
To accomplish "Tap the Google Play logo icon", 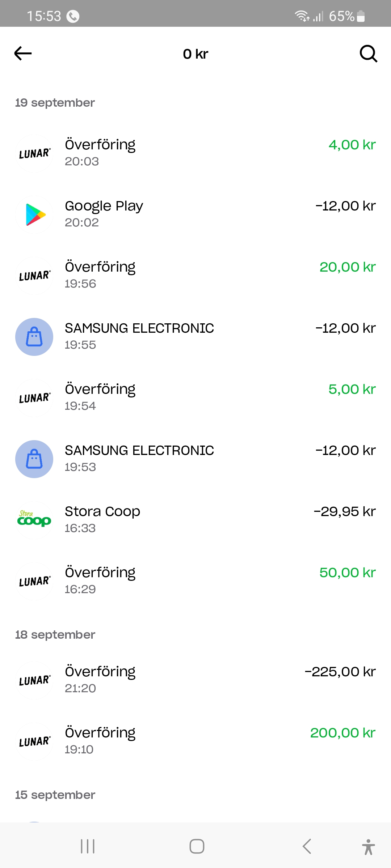I will click(x=34, y=214).
